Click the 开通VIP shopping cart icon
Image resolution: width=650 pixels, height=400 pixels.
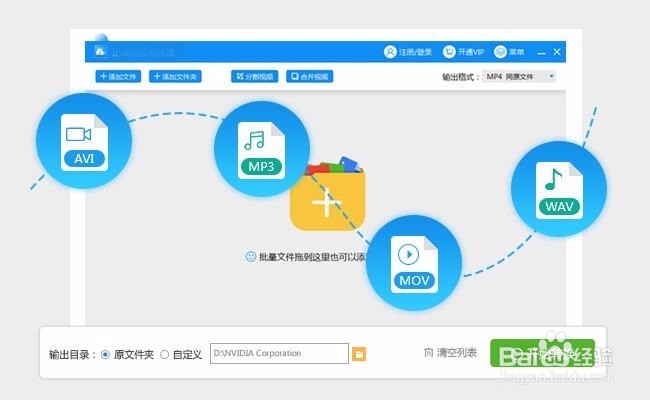(x=449, y=52)
